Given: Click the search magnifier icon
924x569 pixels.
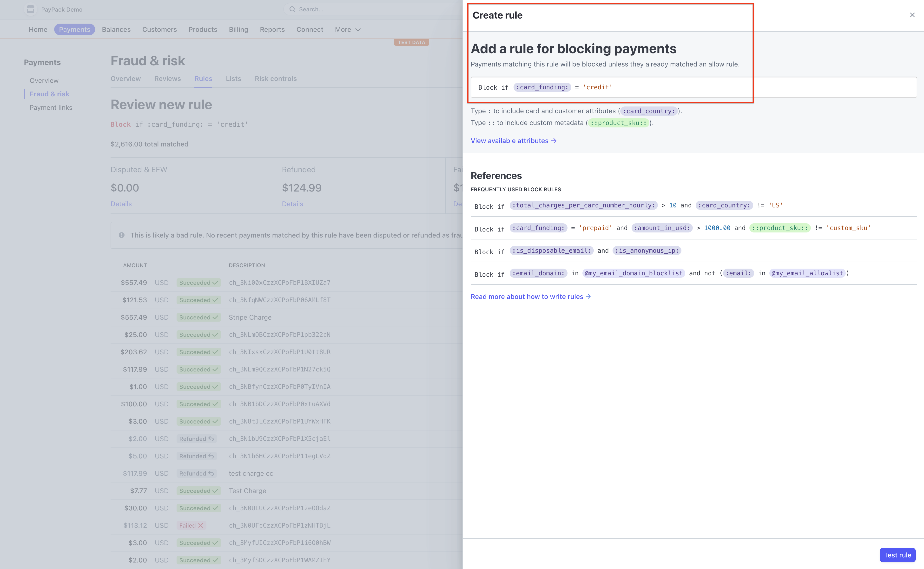Looking at the screenshot, I should (x=292, y=9).
